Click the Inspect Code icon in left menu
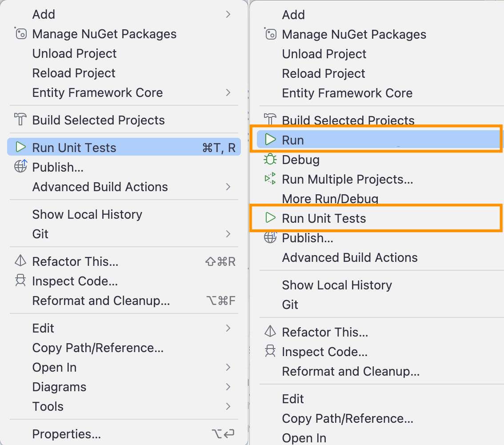504x445 pixels. pos(20,280)
